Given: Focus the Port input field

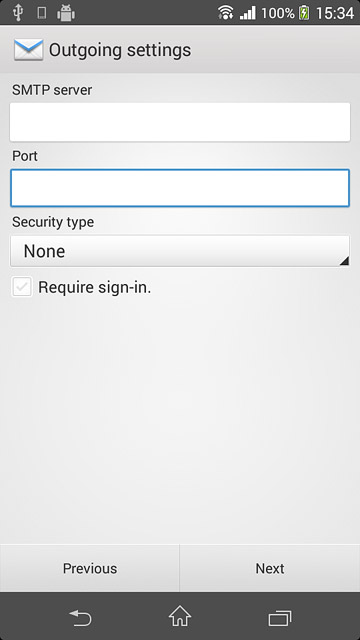Looking at the screenshot, I should [180, 188].
